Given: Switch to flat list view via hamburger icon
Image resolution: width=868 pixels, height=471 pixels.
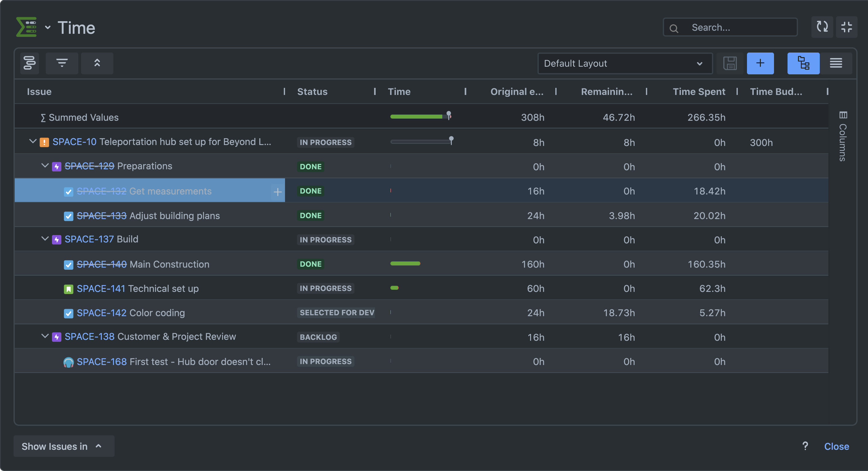Looking at the screenshot, I should [x=836, y=63].
